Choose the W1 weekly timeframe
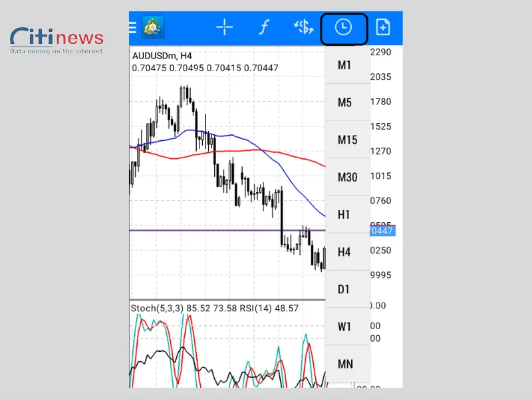532x399 pixels. [347, 327]
